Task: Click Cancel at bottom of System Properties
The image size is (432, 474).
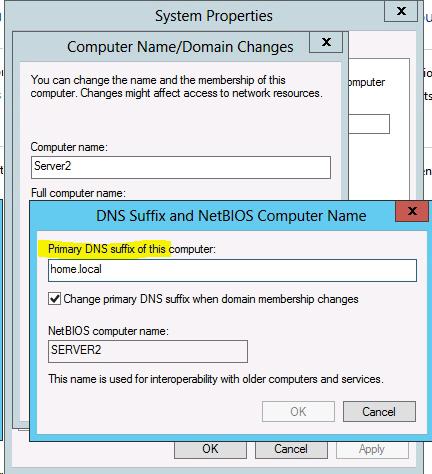Action: click(x=291, y=449)
